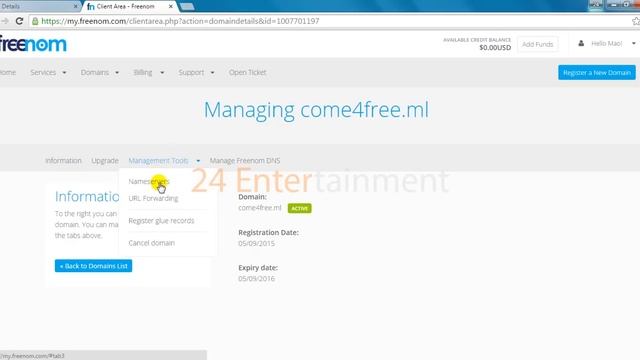Switch to the Upgrade tab
The height and width of the screenshot is (360, 640).
click(105, 160)
